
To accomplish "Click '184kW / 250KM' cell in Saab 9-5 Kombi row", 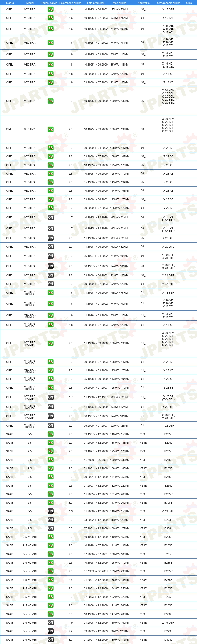I will pos(120,588).
